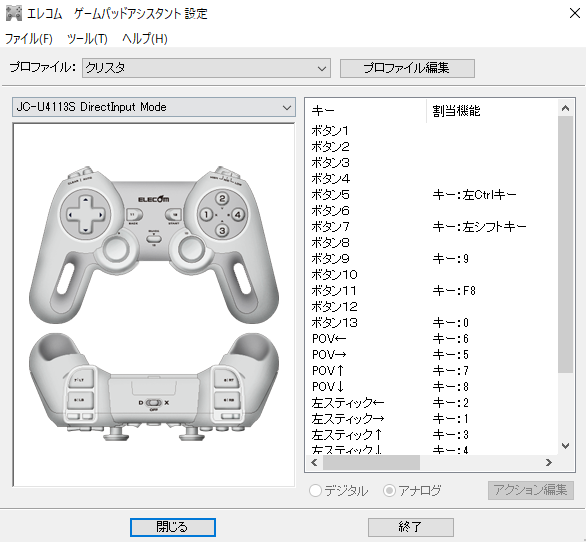
Task: Close the window with the X button
Action: point(574,13)
